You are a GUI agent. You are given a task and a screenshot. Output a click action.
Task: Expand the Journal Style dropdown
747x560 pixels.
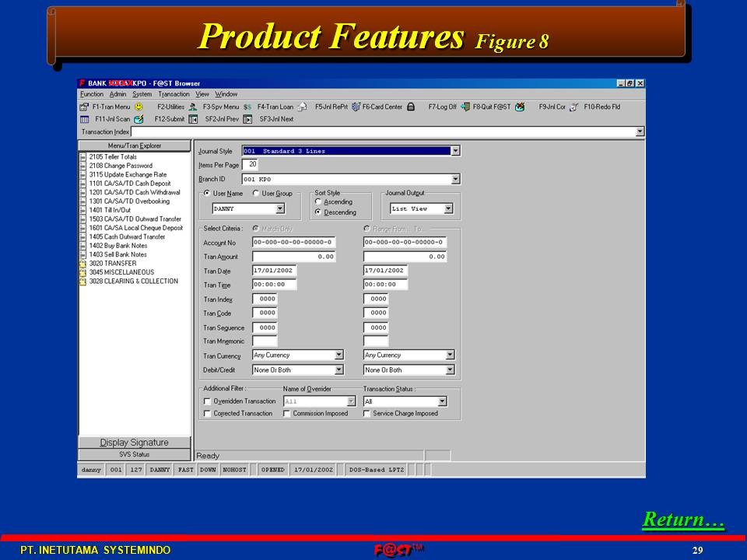(456, 151)
